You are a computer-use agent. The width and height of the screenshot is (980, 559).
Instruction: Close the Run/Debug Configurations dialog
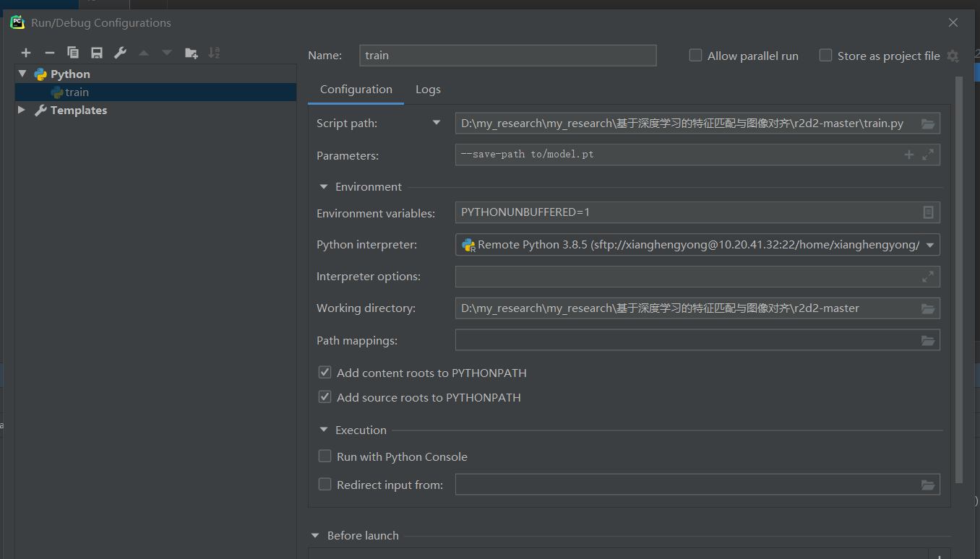[x=953, y=22]
